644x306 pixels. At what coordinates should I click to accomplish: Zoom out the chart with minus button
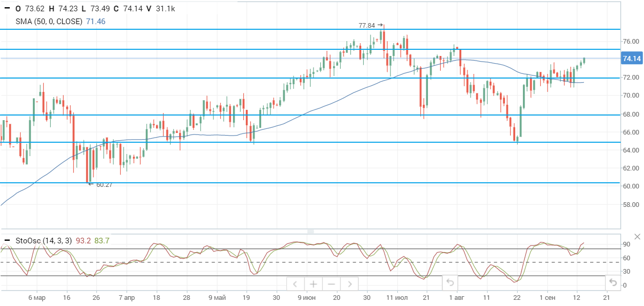tap(331, 283)
